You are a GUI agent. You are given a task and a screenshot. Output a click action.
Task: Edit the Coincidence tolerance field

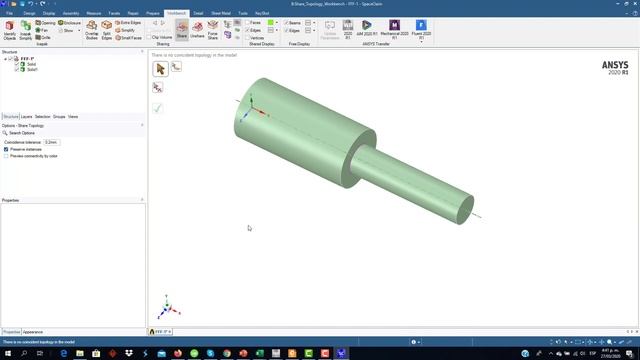tap(51, 142)
